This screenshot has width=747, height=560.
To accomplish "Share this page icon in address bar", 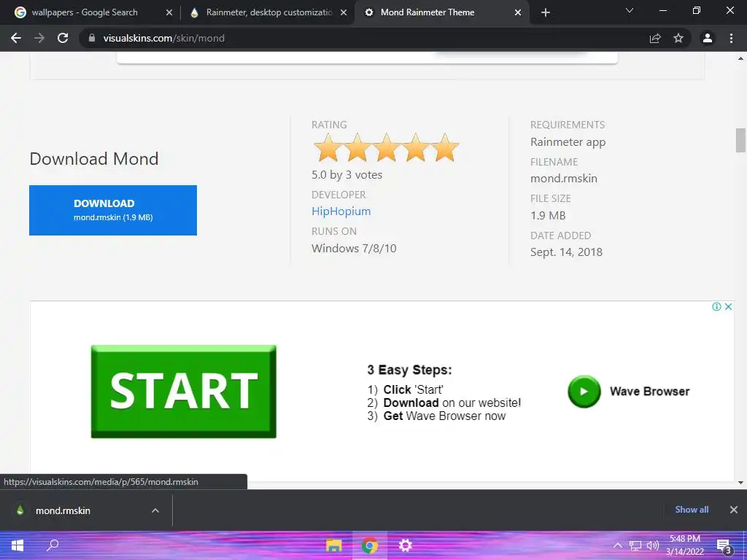I will coord(655,38).
